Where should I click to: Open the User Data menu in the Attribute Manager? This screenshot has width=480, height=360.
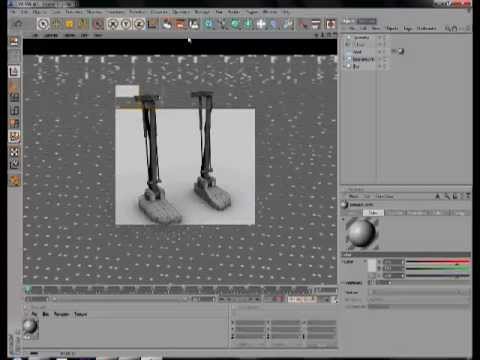pos(384,196)
